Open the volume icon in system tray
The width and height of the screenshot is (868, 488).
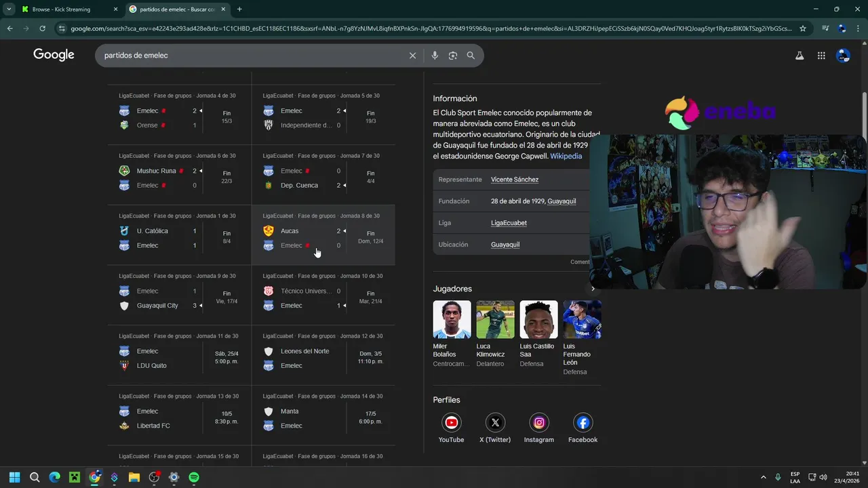pyautogui.click(x=823, y=477)
